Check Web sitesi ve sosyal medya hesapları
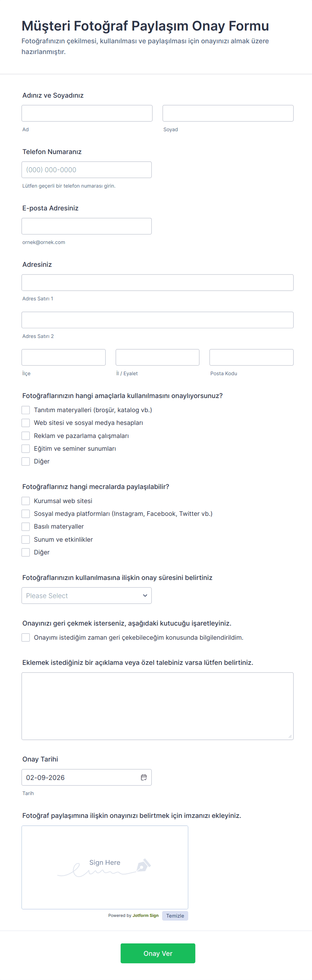Viewport: 312px width, 980px height. pyautogui.click(x=25, y=423)
